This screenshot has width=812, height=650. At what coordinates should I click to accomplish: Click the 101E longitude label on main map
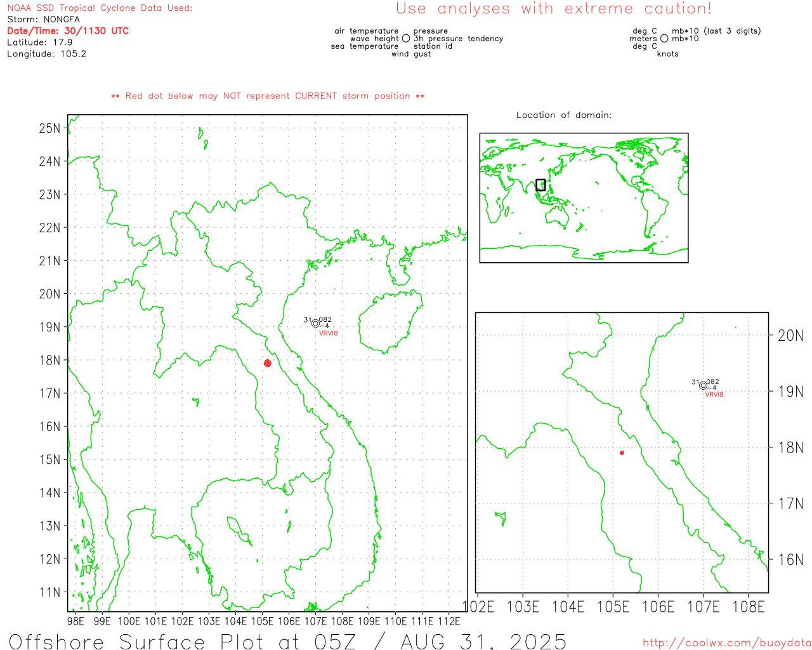click(x=155, y=621)
